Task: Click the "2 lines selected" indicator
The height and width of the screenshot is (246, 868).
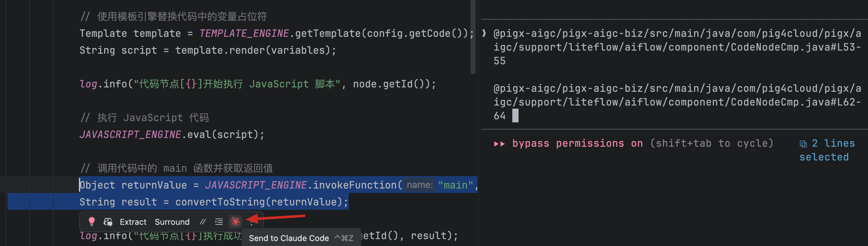Action: point(827,150)
